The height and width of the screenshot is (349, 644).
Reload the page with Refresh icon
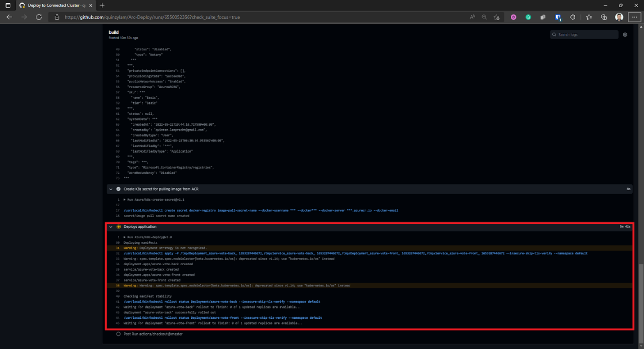point(39,17)
